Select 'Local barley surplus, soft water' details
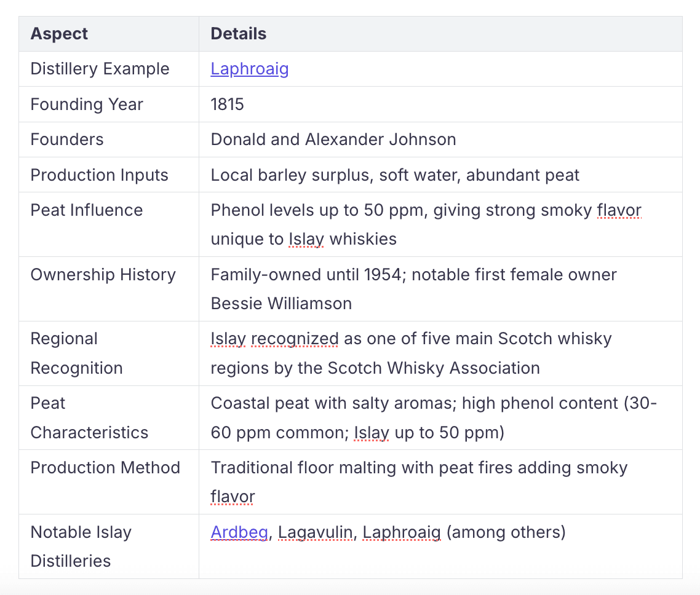This screenshot has width=700, height=595. (x=336, y=175)
